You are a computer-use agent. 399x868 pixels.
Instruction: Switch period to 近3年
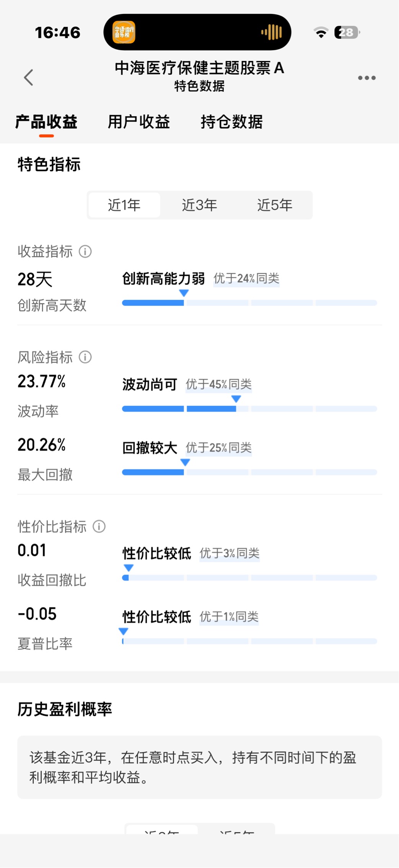click(x=199, y=205)
